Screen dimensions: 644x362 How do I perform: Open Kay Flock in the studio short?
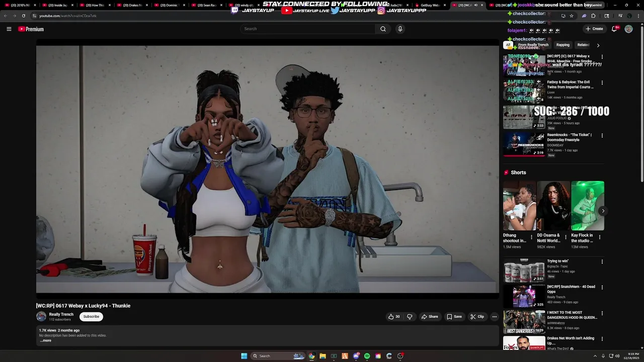588,206
